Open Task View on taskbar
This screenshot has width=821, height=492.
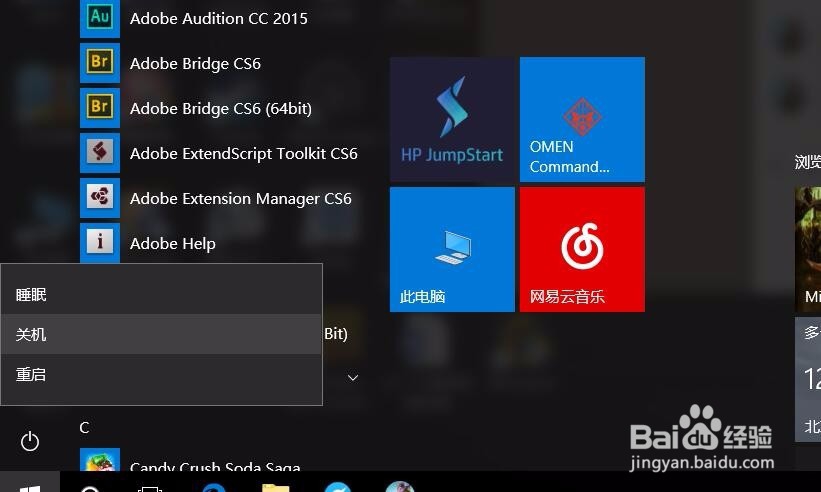(150, 489)
